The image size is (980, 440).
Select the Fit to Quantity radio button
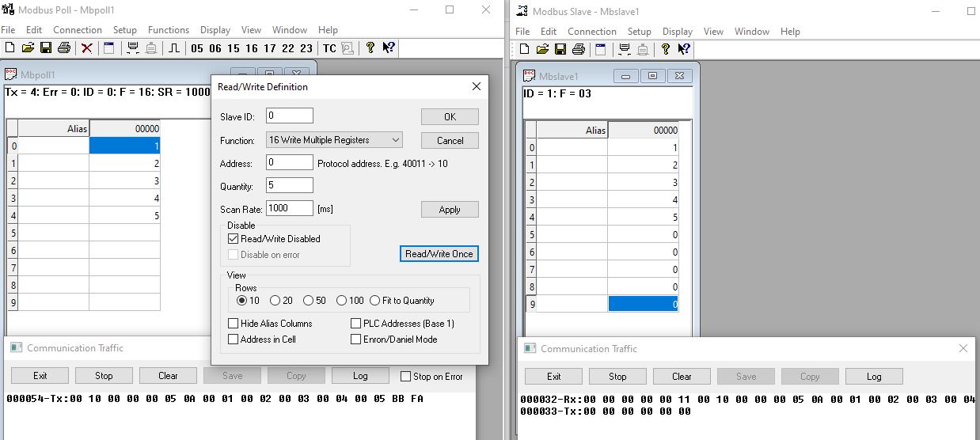pos(375,301)
